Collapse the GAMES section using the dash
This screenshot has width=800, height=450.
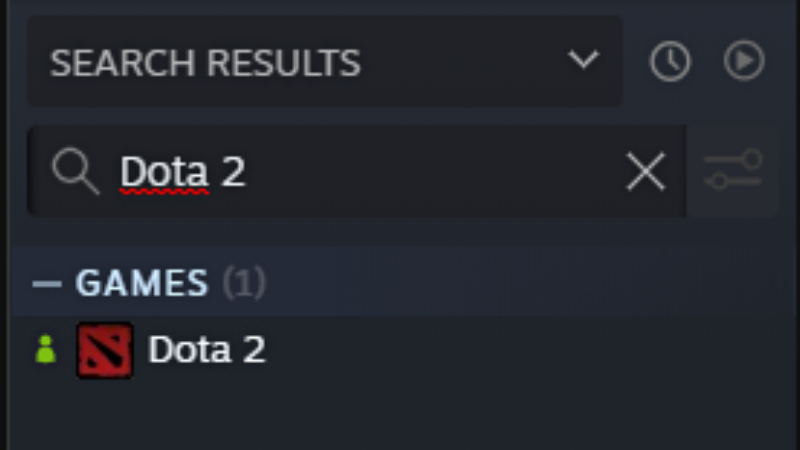click(47, 284)
